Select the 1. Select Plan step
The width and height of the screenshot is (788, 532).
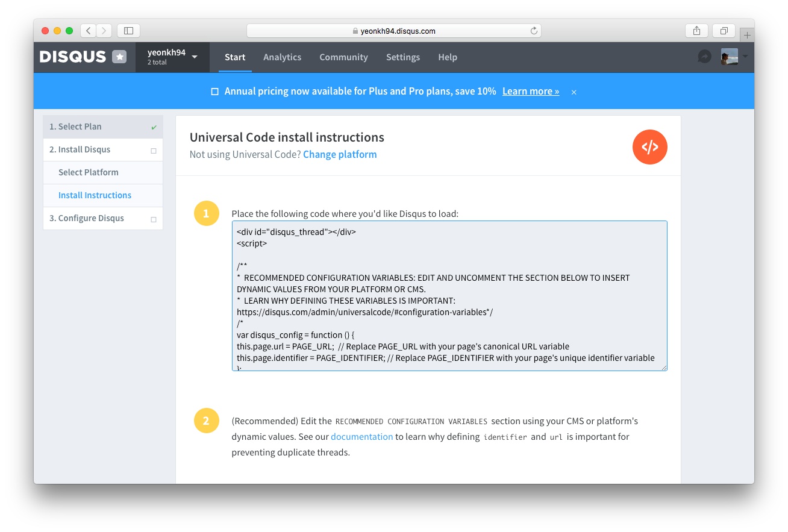click(x=103, y=127)
